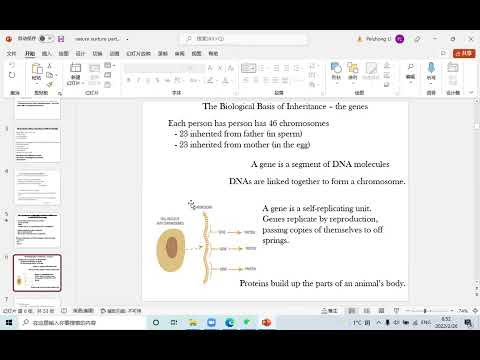Open the Animations ribbon tab
Image resolution: width=480 pixels, height=360 pixels.
point(114,53)
